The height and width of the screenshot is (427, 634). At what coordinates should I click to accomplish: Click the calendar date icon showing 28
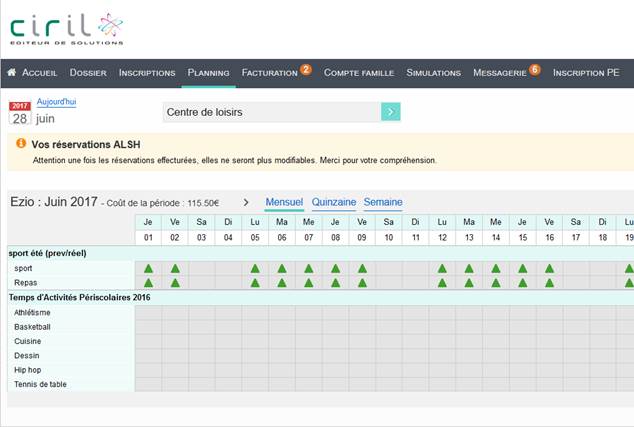[x=19, y=112]
